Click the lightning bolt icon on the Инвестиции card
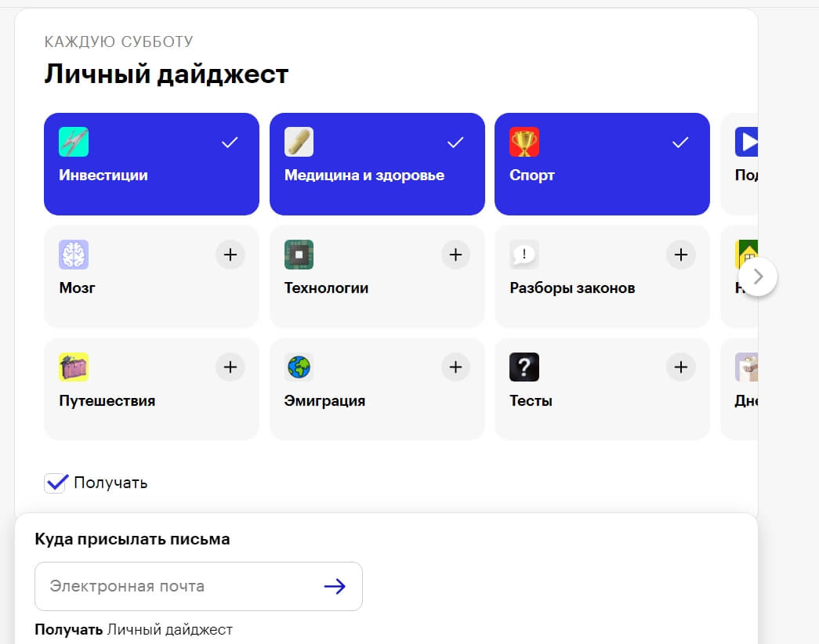819x644 pixels. click(74, 142)
